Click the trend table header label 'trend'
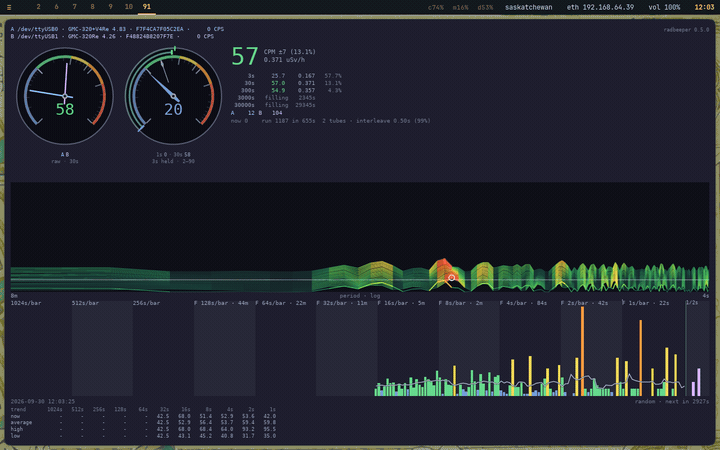 coord(18,409)
